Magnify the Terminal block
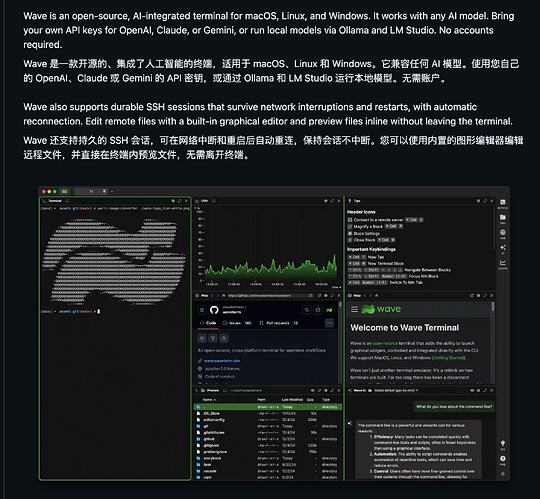 click(180, 201)
